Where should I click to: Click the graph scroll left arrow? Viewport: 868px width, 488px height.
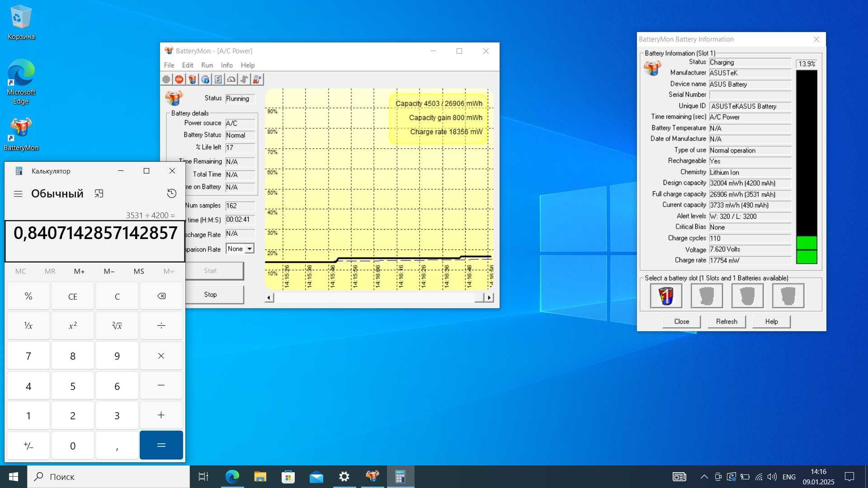point(269,298)
